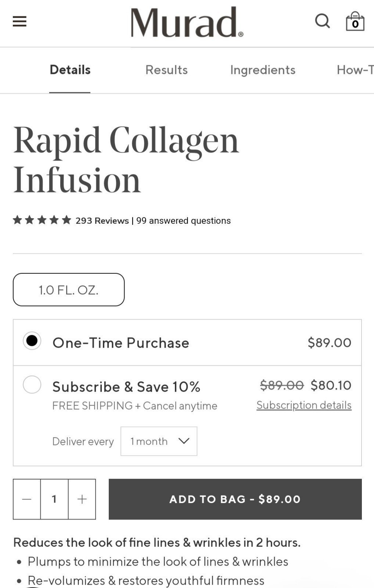Click the five-star rating icons
Image resolution: width=374 pixels, height=588 pixels.
42,220
